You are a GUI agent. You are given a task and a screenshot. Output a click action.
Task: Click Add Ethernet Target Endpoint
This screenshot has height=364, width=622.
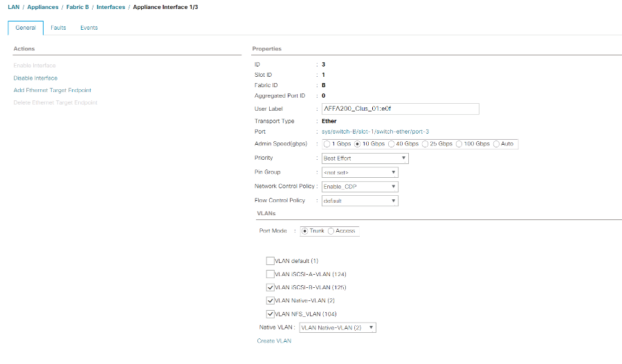(53, 90)
